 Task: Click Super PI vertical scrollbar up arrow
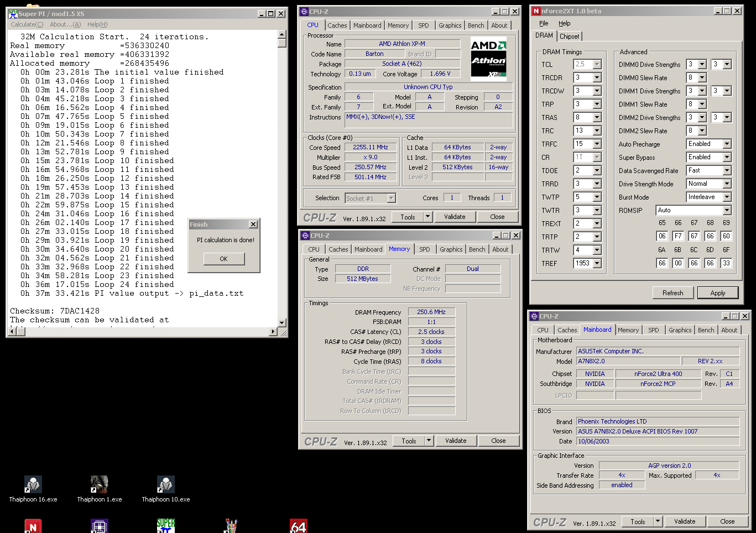282,34
